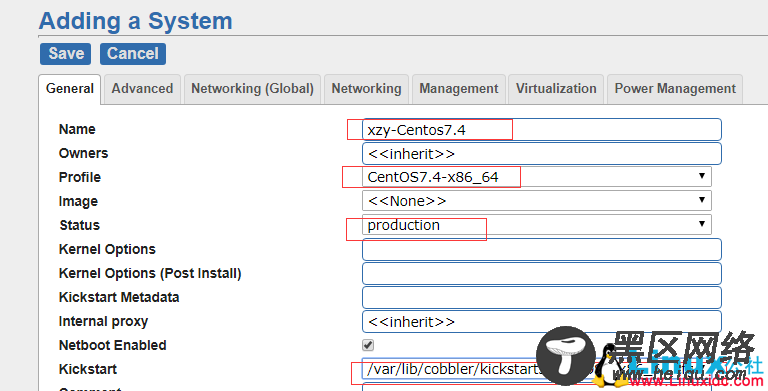The width and height of the screenshot is (768, 391).
Task: Click the Internal proxy input field
Action: 542,321
